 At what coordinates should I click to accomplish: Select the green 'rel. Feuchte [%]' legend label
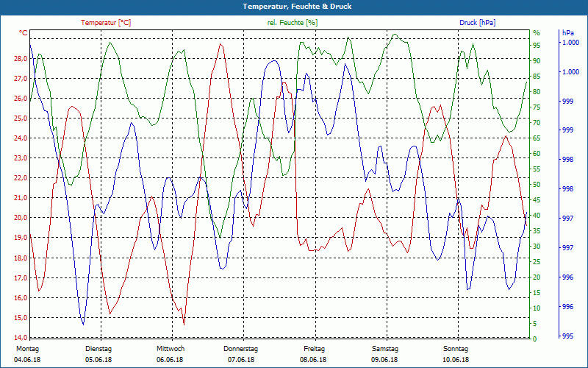(x=293, y=23)
